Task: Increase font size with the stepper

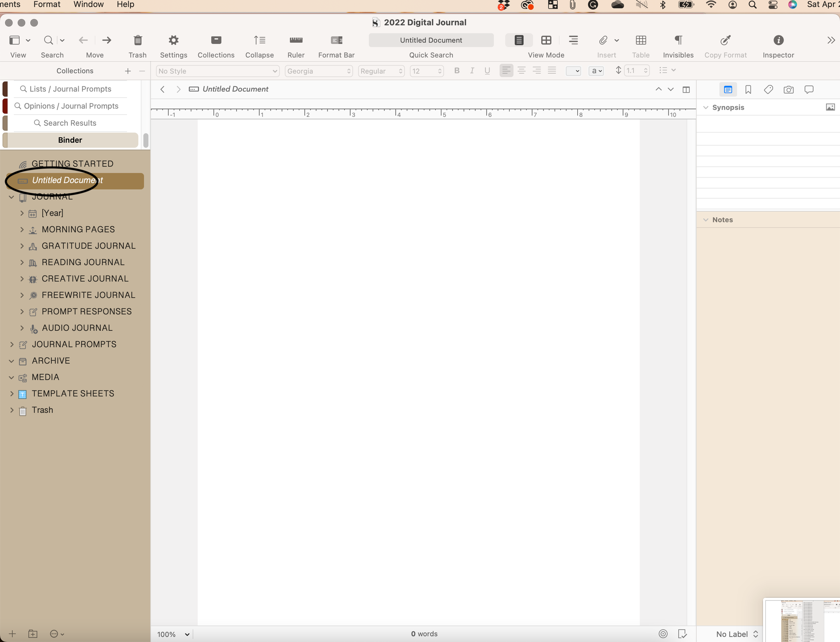Action: click(441, 68)
